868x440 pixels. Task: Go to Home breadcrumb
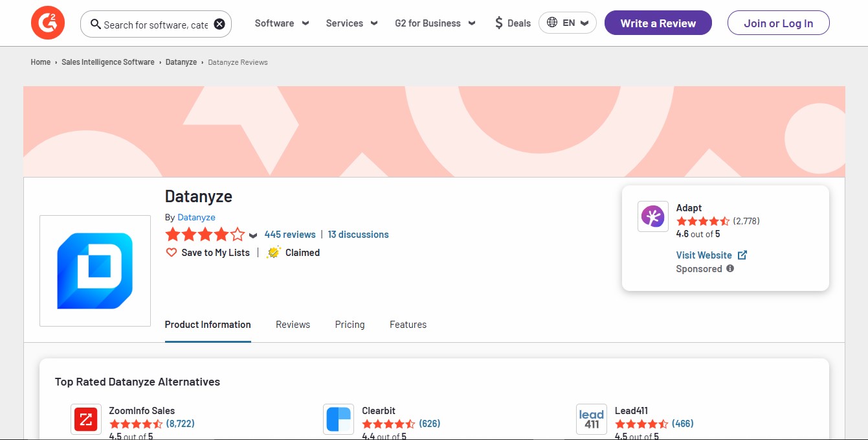41,62
